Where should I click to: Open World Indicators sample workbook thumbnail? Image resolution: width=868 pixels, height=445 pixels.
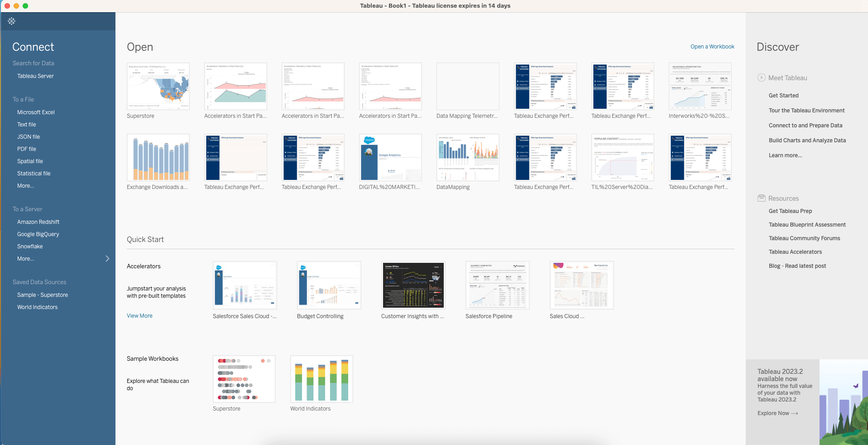321,379
